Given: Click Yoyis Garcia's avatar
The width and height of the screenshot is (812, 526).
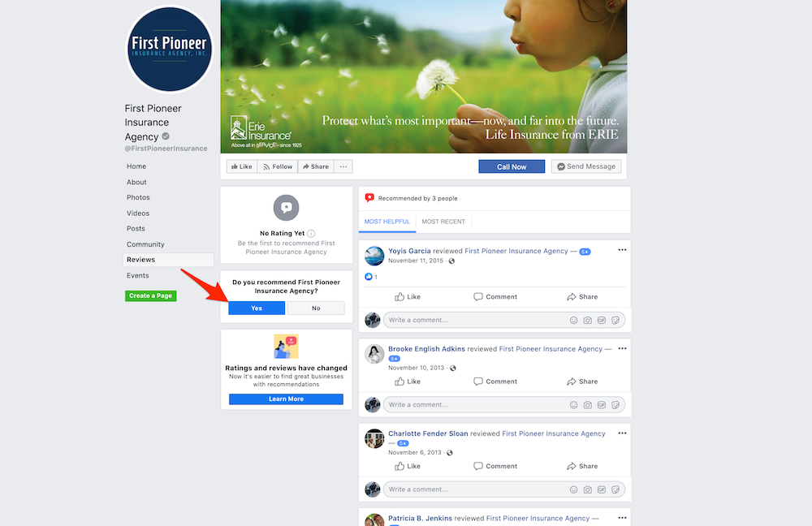Looking at the screenshot, I should tap(374, 256).
